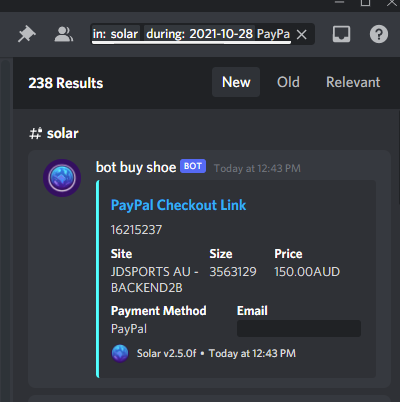Click the 'PayPal' payment method value

click(129, 329)
